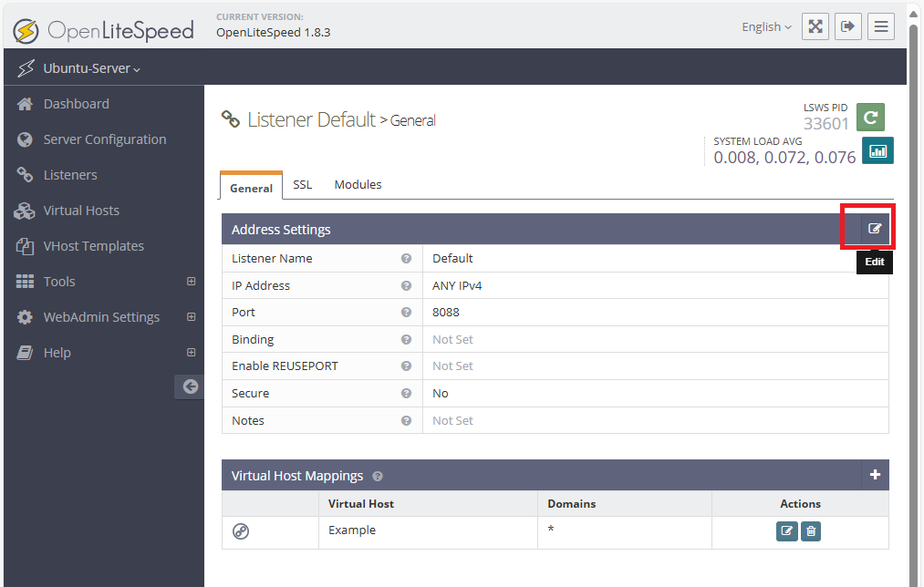Edit the Example virtual host mapping
The height and width of the screenshot is (587, 924).
coord(786,531)
